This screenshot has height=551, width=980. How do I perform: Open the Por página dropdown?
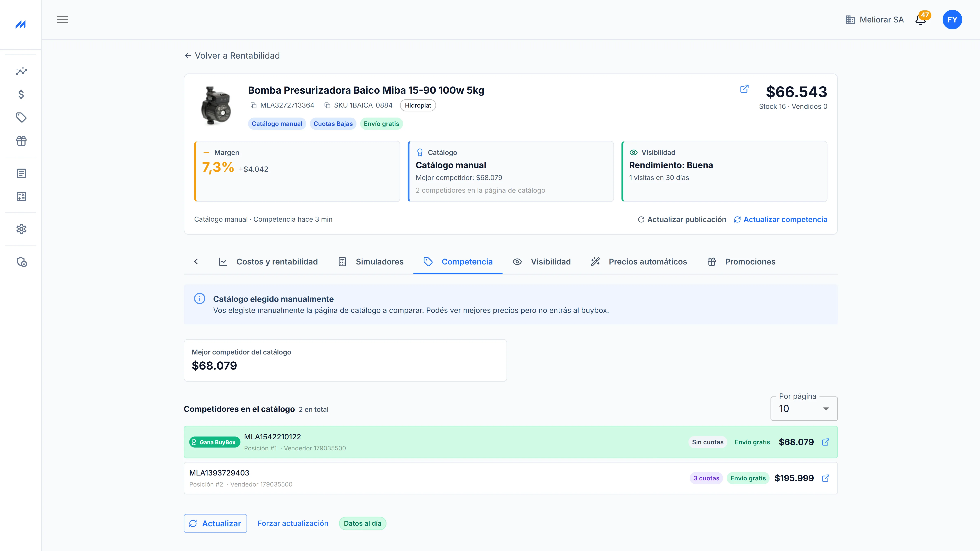point(803,408)
